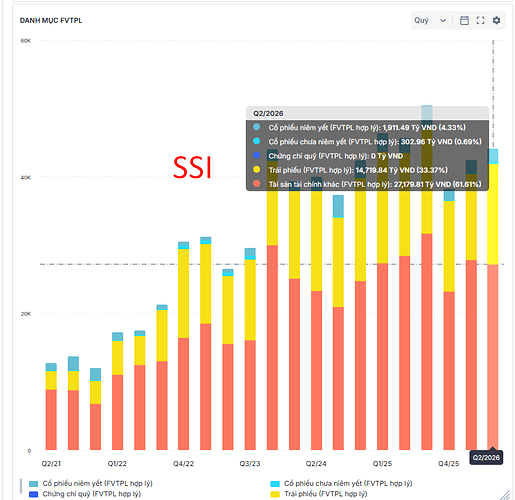Screen dimensions: 515x500
Task: Select the Q2/24 bar in chart
Action: click(316, 314)
